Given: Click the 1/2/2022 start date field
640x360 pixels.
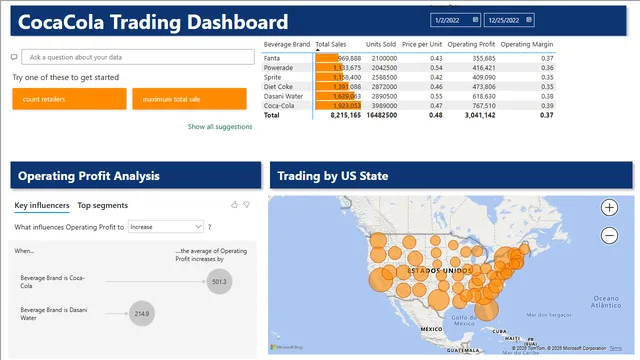Looking at the screenshot, I should 456,20.
